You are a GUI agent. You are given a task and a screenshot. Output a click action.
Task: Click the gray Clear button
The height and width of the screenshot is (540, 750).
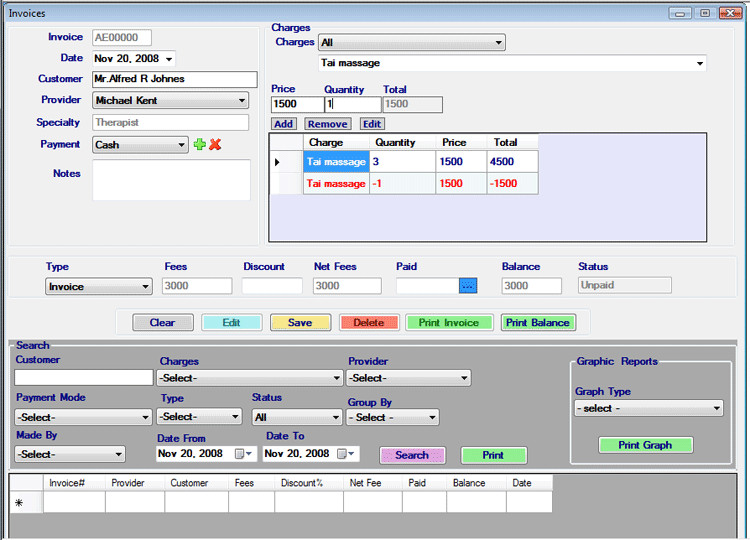(x=163, y=322)
